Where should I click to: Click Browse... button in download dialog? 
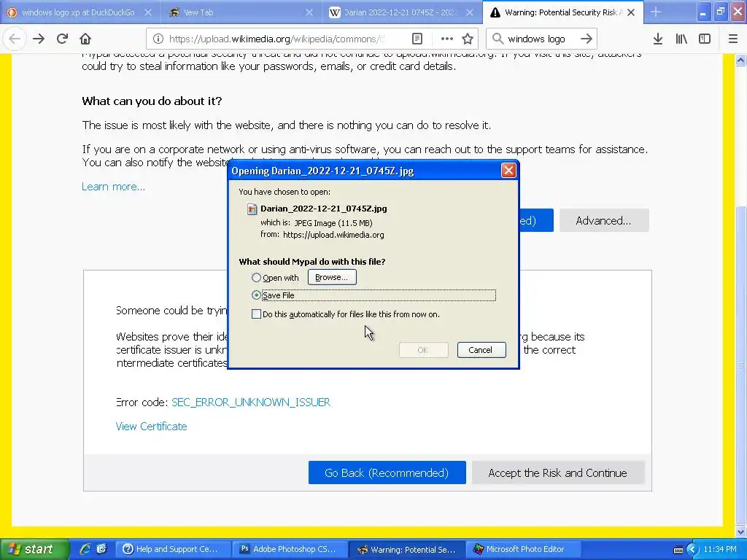pyautogui.click(x=332, y=277)
